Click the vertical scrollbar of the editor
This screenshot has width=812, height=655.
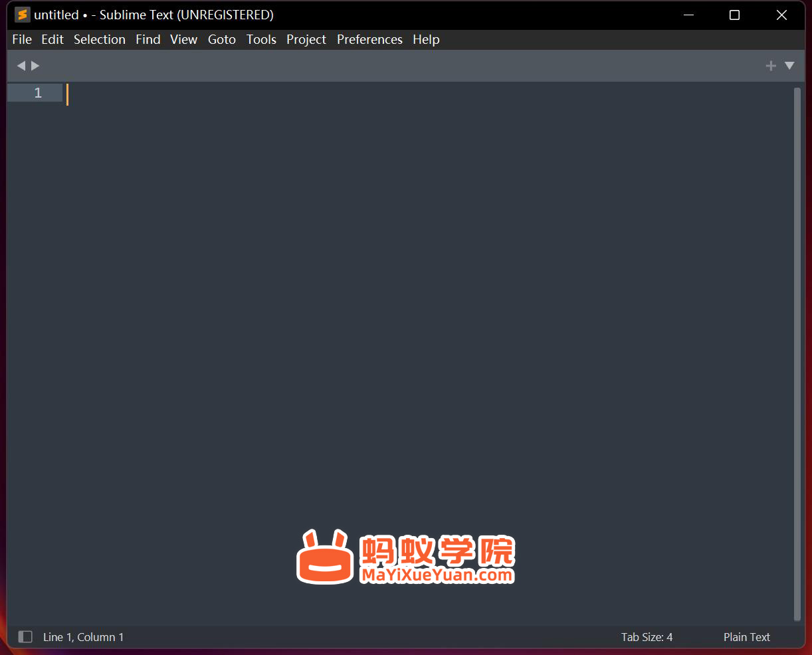[x=797, y=354]
